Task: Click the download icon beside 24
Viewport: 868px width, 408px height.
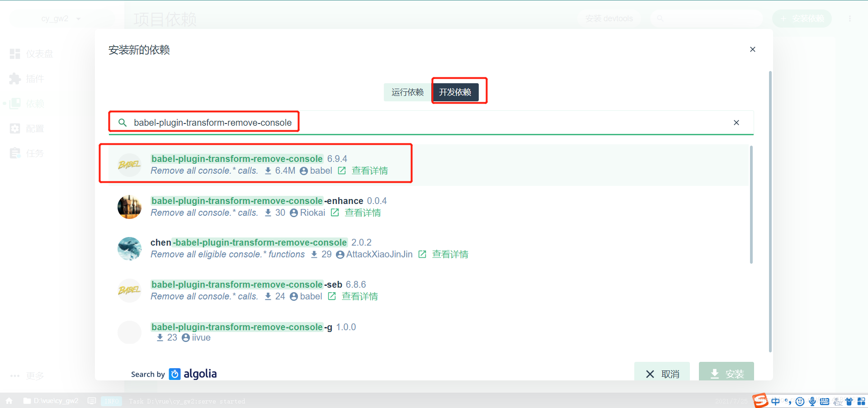Action: coord(268,296)
